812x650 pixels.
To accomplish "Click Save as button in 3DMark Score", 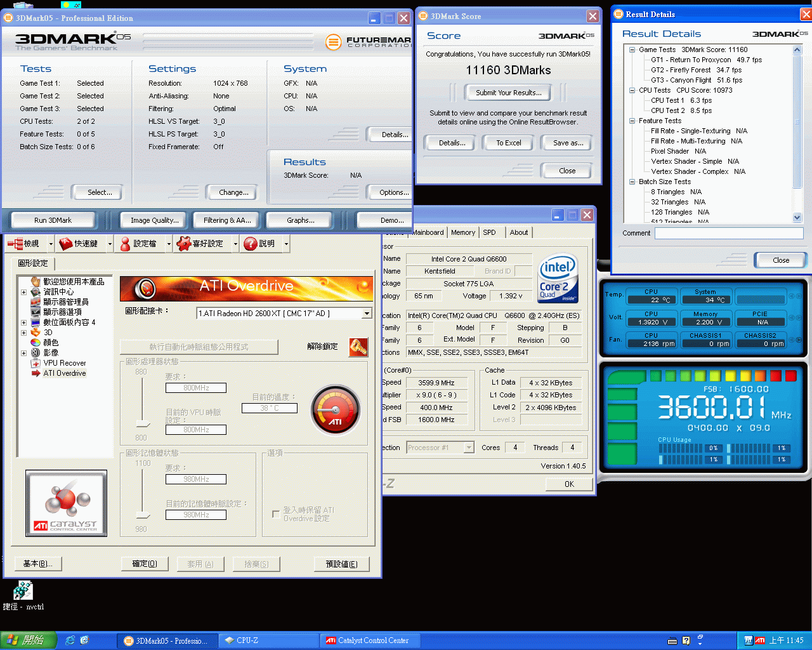I will click(x=568, y=143).
